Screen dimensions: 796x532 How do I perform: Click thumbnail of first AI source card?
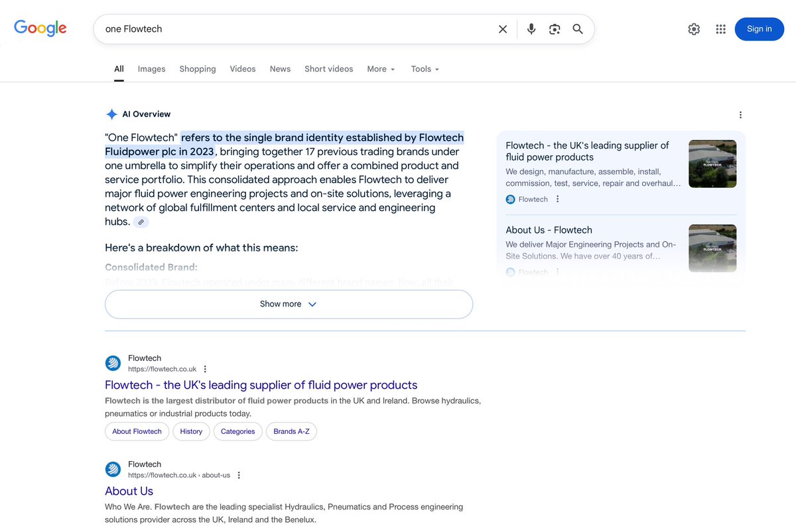point(712,164)
